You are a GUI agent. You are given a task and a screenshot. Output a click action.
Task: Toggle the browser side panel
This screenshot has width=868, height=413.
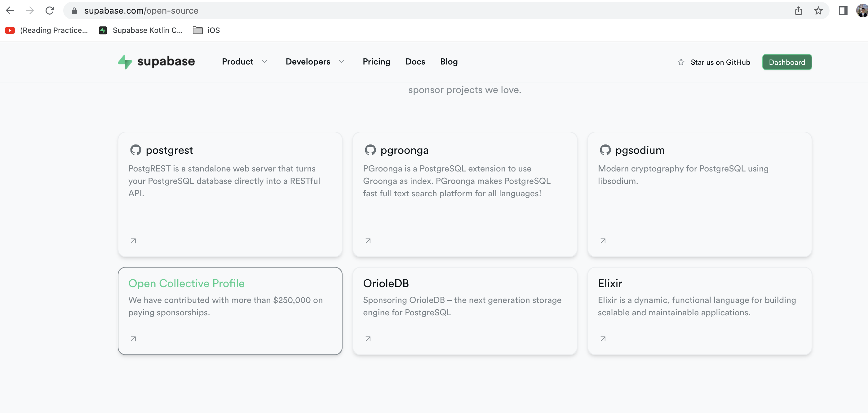843,11
